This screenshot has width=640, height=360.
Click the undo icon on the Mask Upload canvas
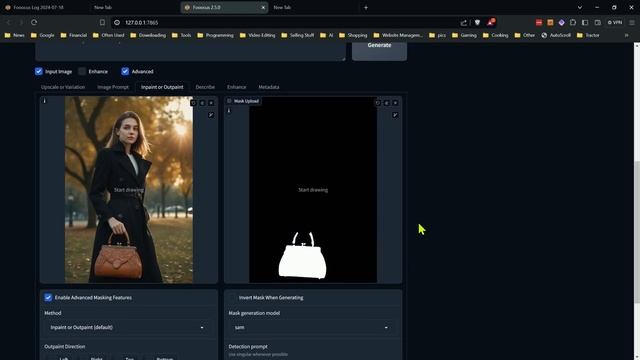[378, 103]
